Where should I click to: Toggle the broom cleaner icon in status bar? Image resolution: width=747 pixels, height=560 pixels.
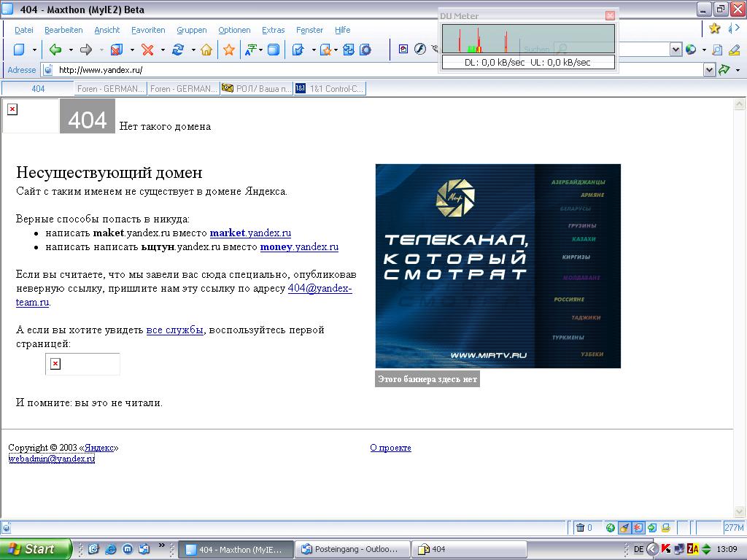pyautogui.click(x=624, y=528)
